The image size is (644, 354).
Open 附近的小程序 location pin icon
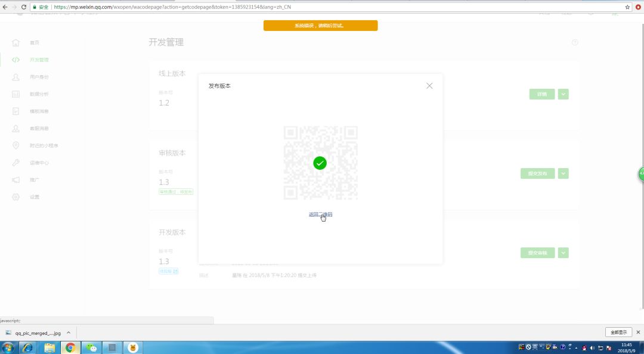pos(16,145)
